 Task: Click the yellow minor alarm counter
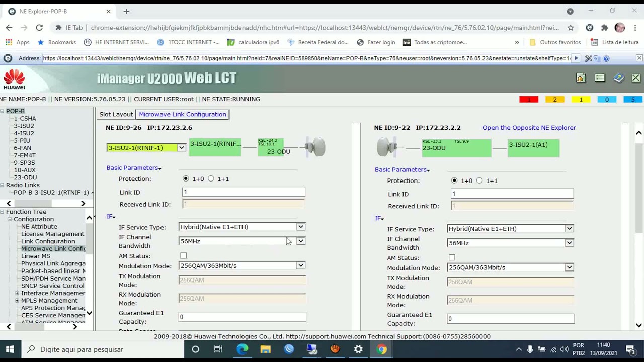click(x=581, y=100)
